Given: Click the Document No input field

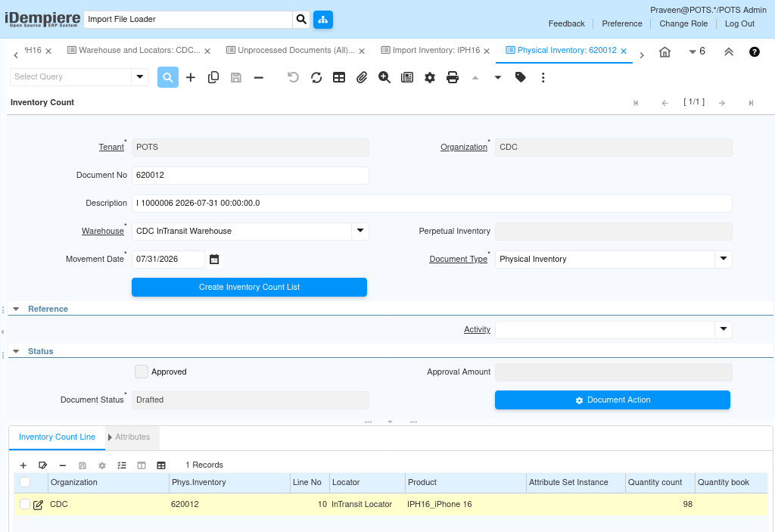Looking at the screenshot, I should click(250, 176).
